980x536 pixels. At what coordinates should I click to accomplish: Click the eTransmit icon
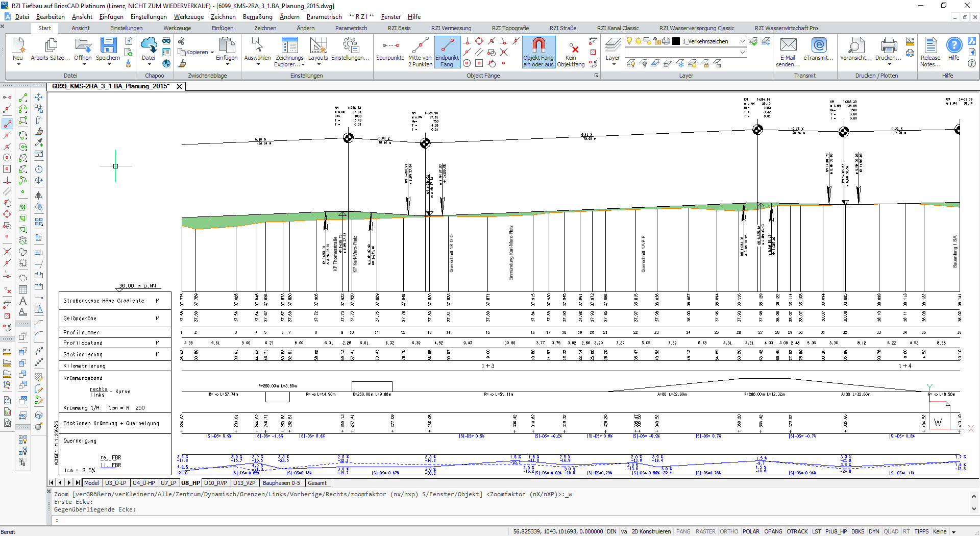click(819, 45)
